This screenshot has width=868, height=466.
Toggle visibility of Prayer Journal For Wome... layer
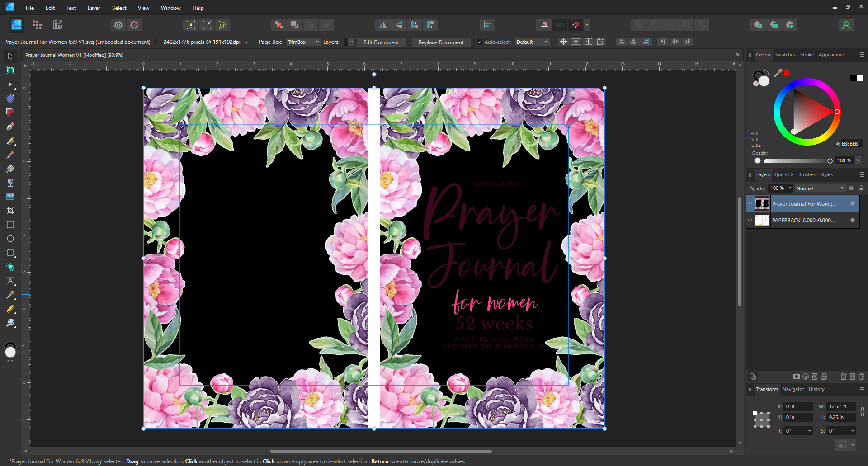pos(853,203)
